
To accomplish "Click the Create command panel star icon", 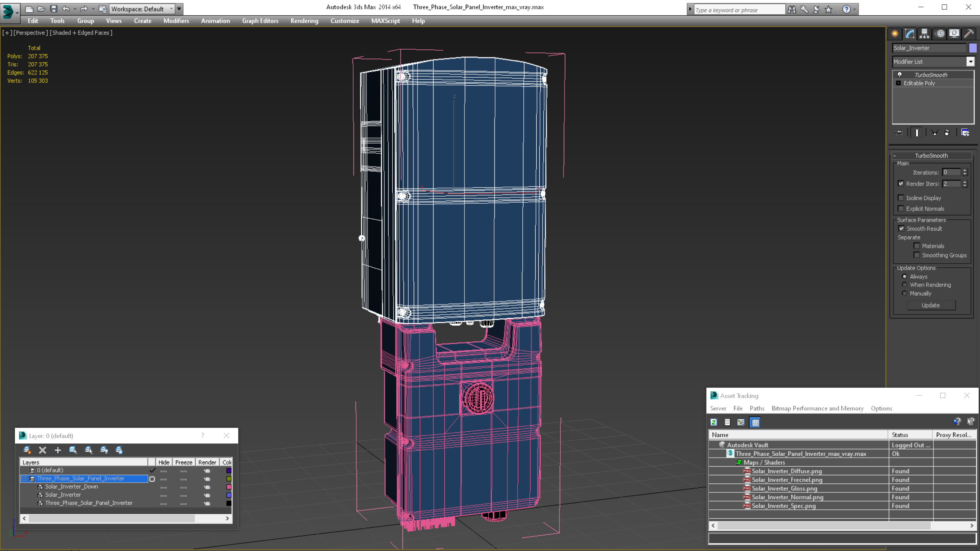I will click(x=895, y=33).
